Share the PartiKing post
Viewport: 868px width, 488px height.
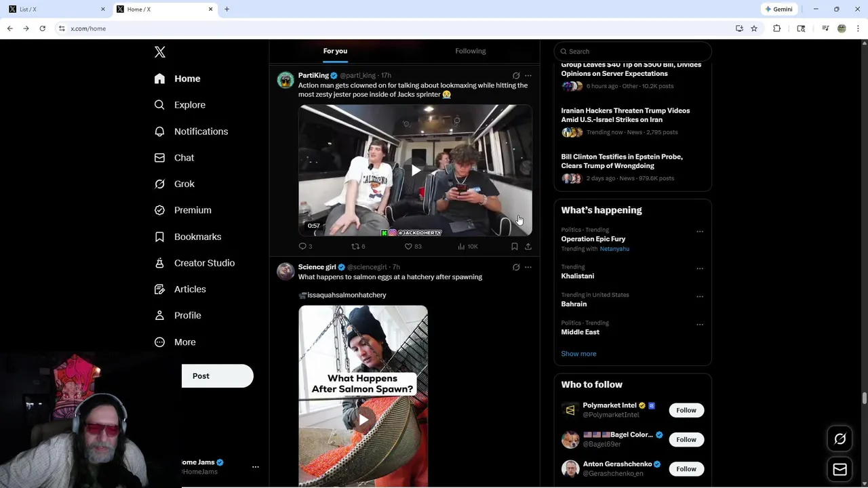(528, 247)
